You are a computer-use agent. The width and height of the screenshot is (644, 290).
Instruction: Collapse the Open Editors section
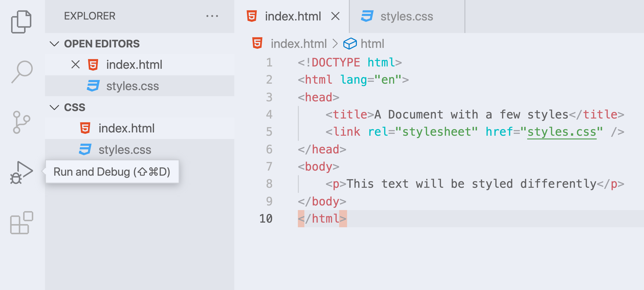(54, 44)
